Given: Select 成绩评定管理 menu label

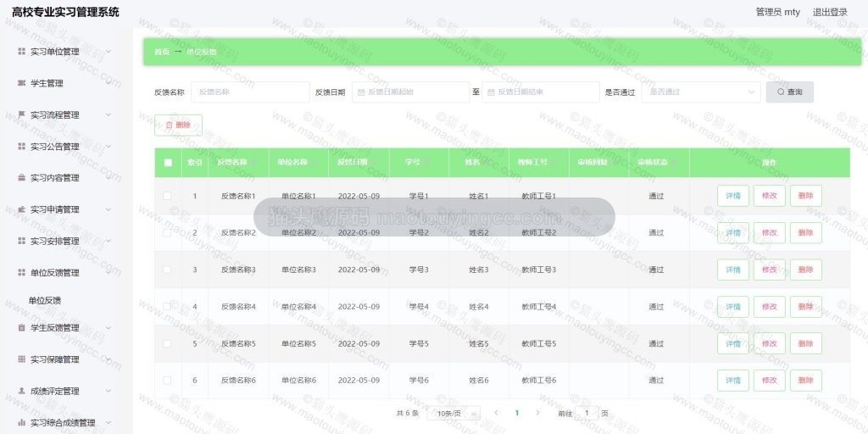Looking at the screenshot, I should tap(55, 391).
